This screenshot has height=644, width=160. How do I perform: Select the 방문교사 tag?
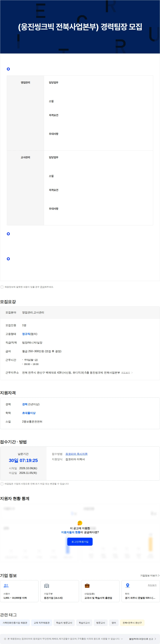click(x=101, y=623)
